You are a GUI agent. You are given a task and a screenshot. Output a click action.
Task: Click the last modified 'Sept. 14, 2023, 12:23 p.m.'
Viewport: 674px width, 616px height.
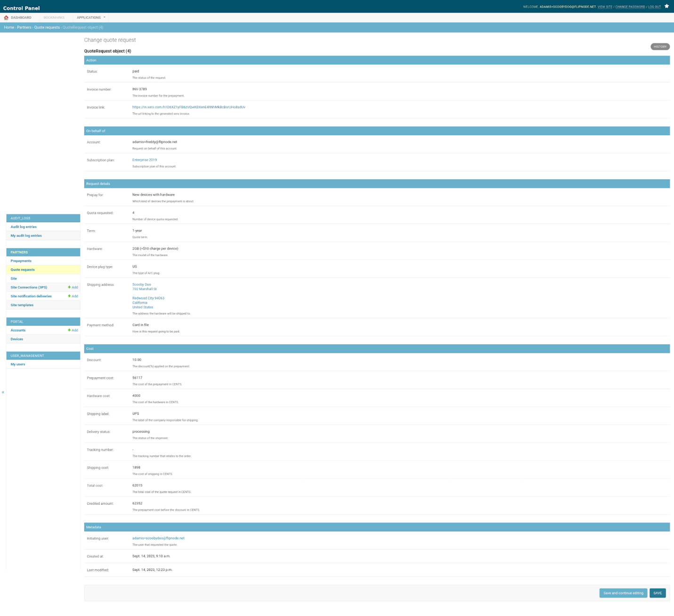click(x=152, y=570)
